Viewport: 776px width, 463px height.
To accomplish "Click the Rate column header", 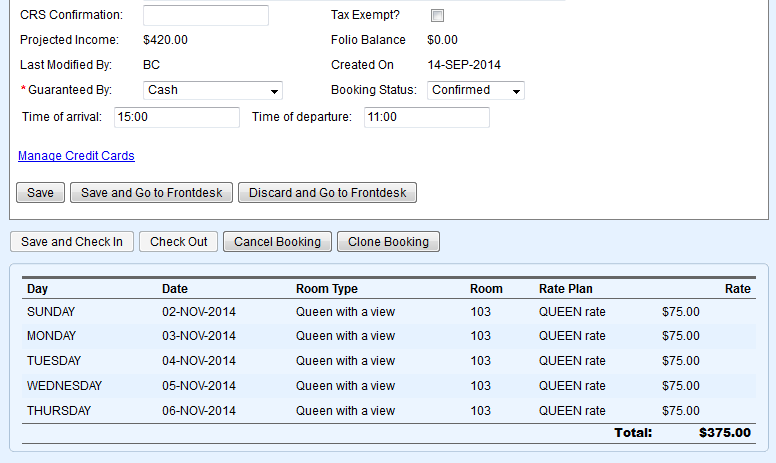I will click(737, 289).
